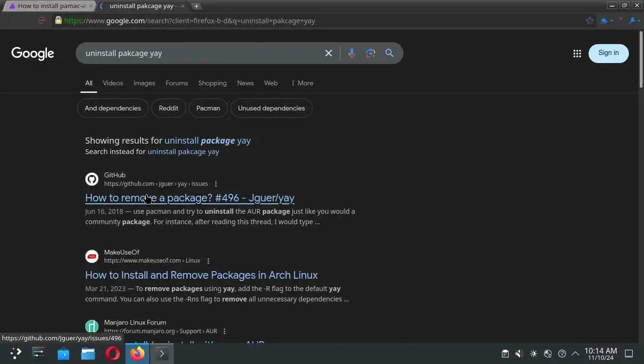Image resolution: width=644 pixels, height=364 pixels.
Task: Launch Opera from the taskbar
Action: (113, 353)
